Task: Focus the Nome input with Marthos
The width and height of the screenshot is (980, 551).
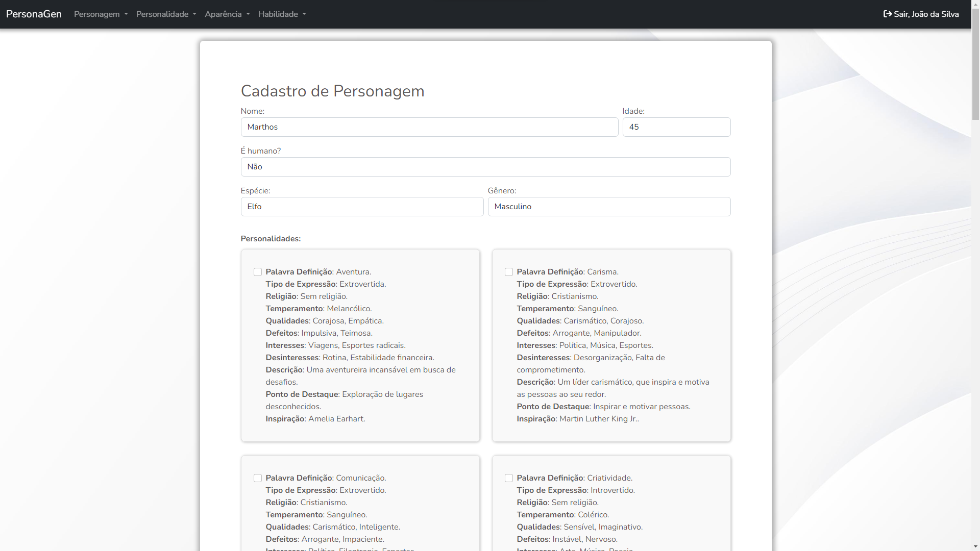Action: click(x=429, y=127)
